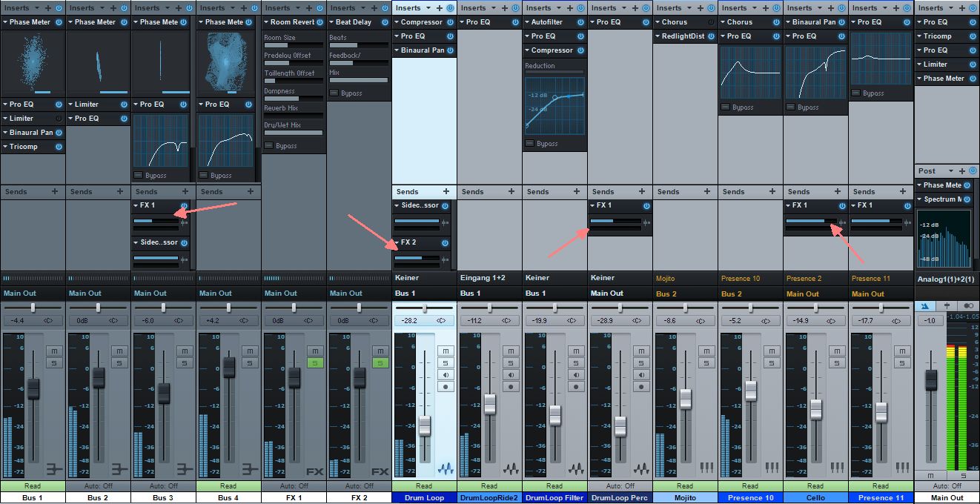
Task: Click the FX channel icon on FX 2
Action: coord(380,470)
